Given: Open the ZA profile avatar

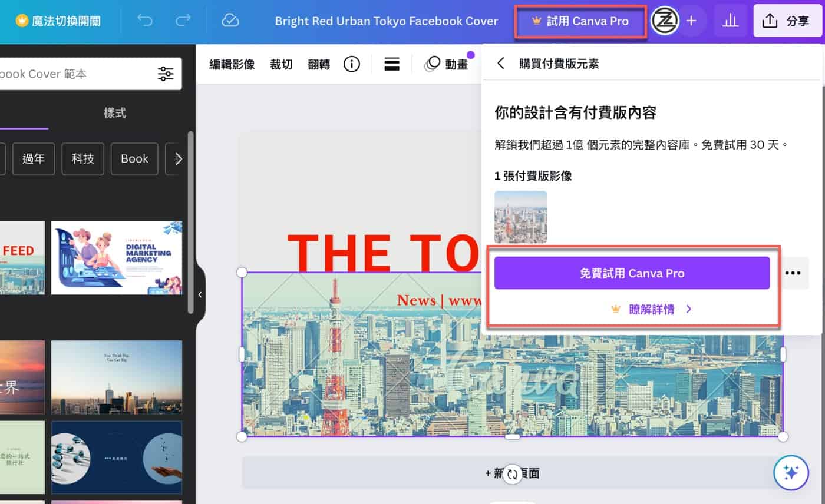Looking at the screenshot, I should (665, 22).
